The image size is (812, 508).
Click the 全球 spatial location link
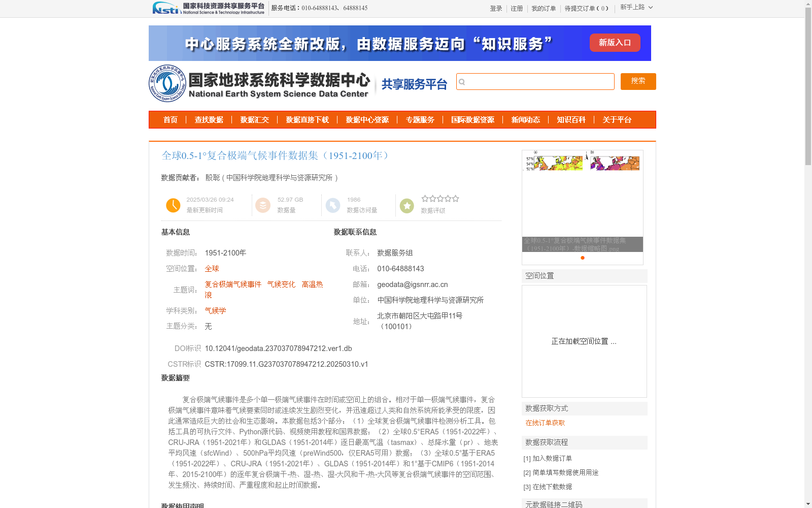(212, 269)
